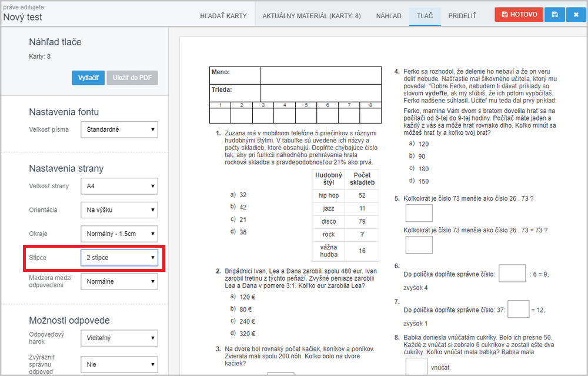The width and height of the screenshot is (588, 376).
Task: Switch to AKTUÁLNY MATERIÁL (KARTY: 8) tab
Action: (x=311, y=16)
